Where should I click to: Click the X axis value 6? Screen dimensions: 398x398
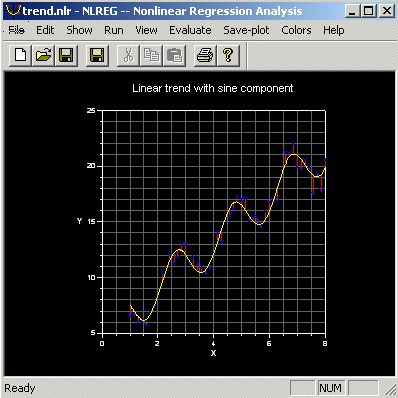click(x=269, y=344)
